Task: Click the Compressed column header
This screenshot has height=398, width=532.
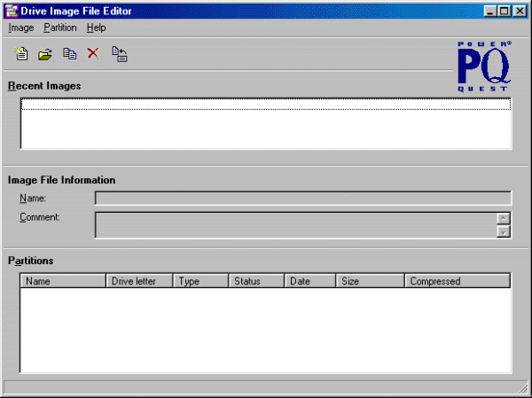Action: pyautogui.click(x=458, y=281)
